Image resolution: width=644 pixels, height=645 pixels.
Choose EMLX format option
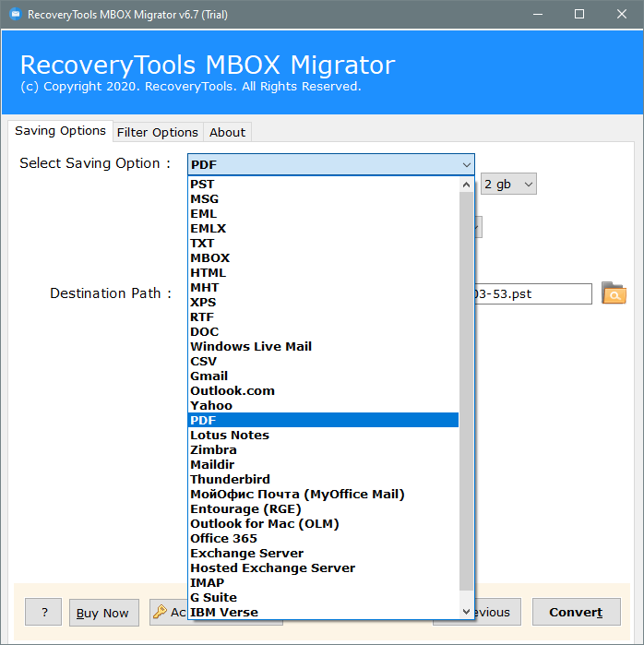pyautogui.click(x=324, y=229)
